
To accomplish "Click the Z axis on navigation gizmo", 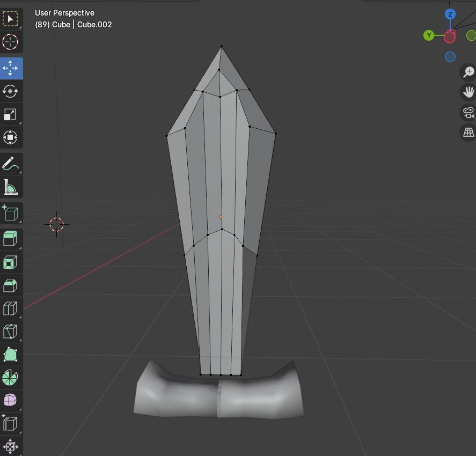I will 450,14.
